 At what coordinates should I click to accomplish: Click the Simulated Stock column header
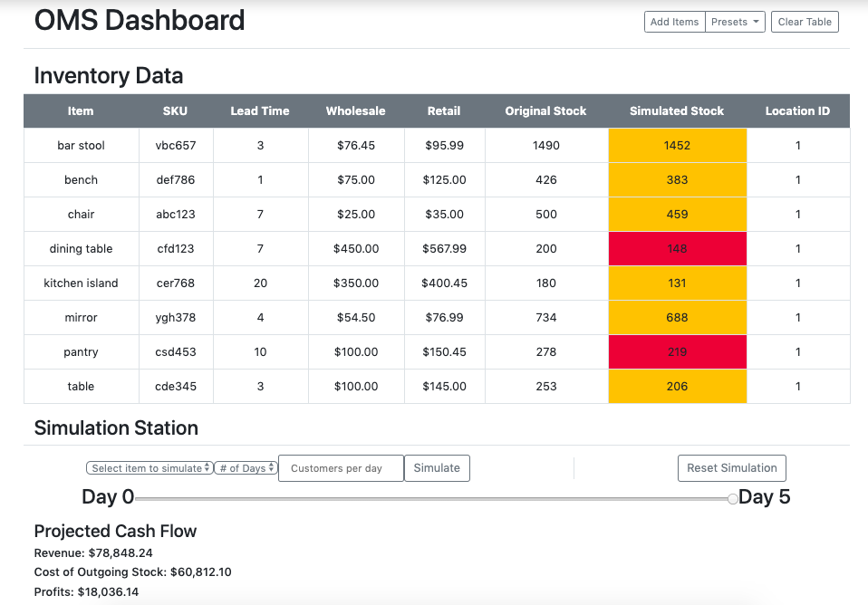(677, 110)
